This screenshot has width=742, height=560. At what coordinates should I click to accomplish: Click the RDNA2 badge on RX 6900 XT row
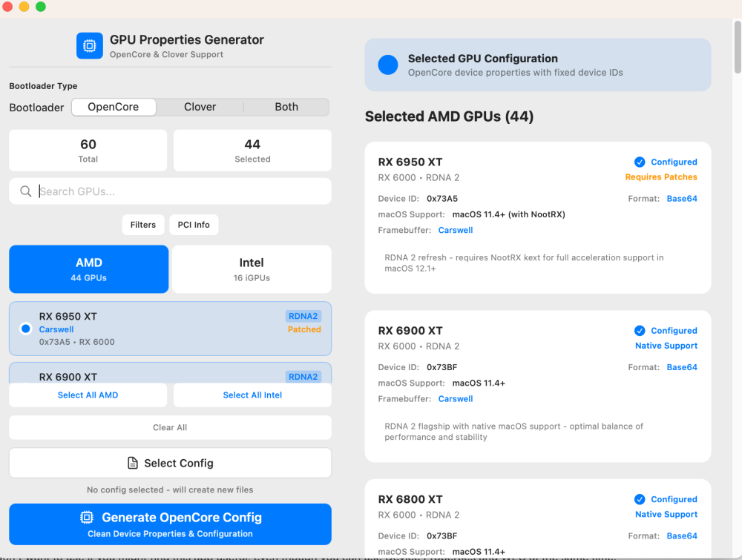(x=303, y=377)
